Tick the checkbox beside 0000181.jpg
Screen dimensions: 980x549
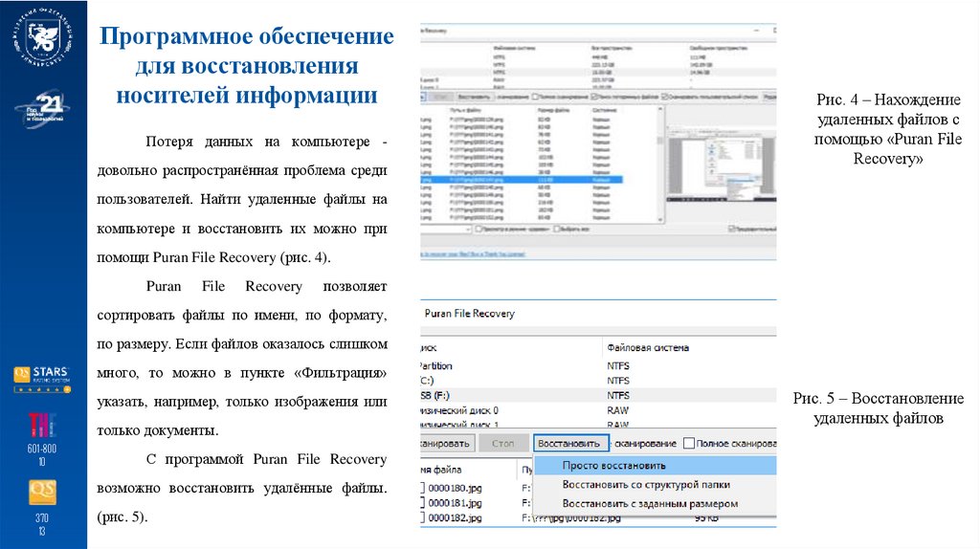pyautogui.click(x=423, y=503)
